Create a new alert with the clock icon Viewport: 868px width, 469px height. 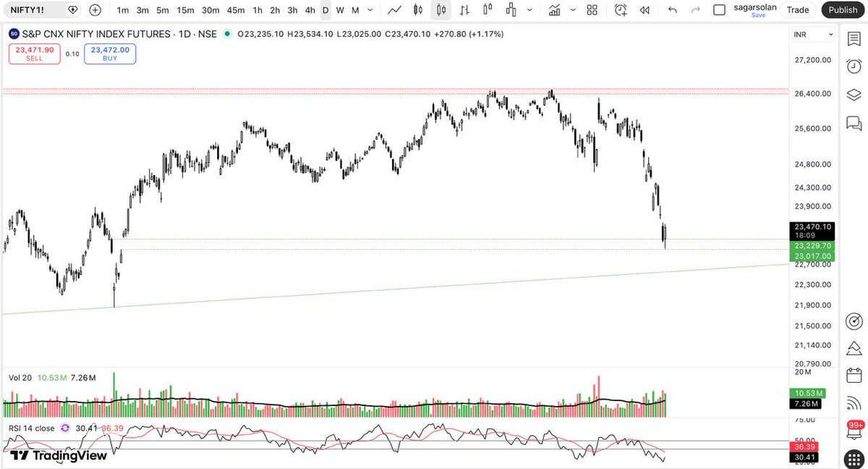click(620, 10)
